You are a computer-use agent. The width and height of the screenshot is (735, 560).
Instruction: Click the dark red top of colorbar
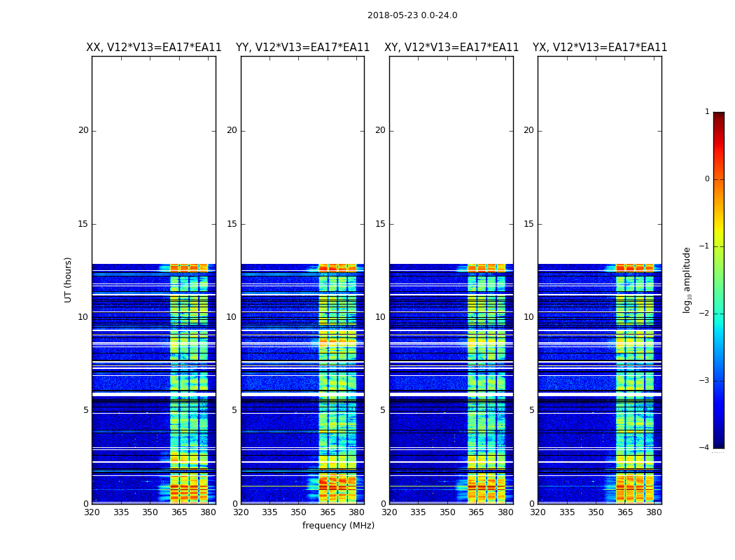719,114
